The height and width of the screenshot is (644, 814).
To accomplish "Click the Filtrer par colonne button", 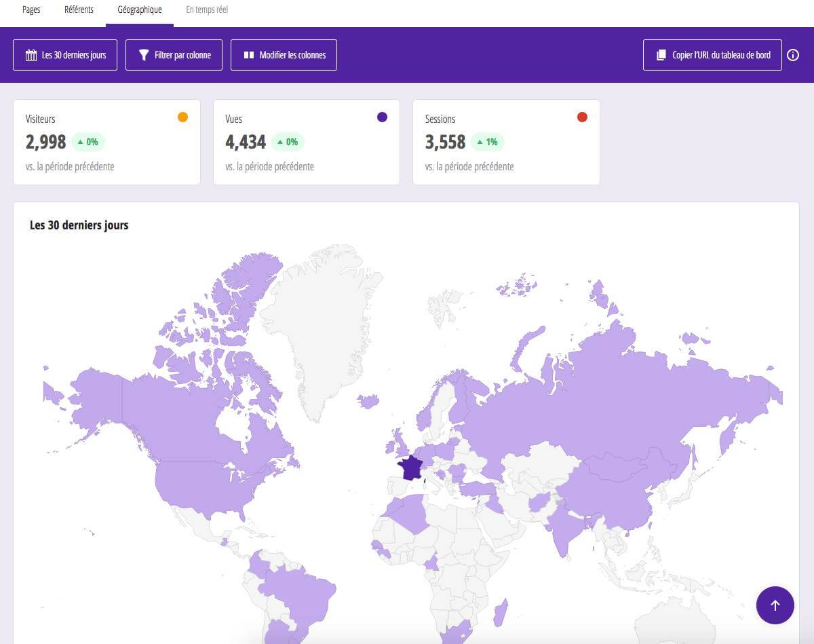I will 174,55.
